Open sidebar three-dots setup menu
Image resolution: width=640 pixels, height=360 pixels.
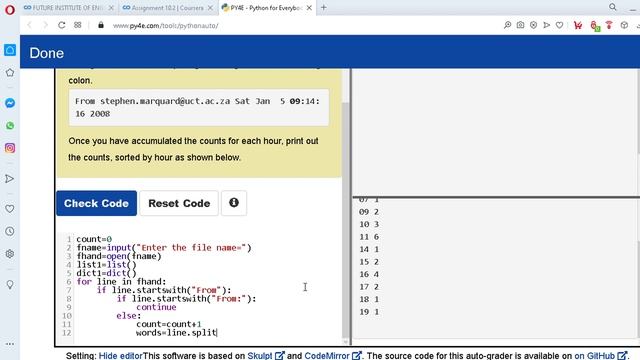click(x=10, y=344)
